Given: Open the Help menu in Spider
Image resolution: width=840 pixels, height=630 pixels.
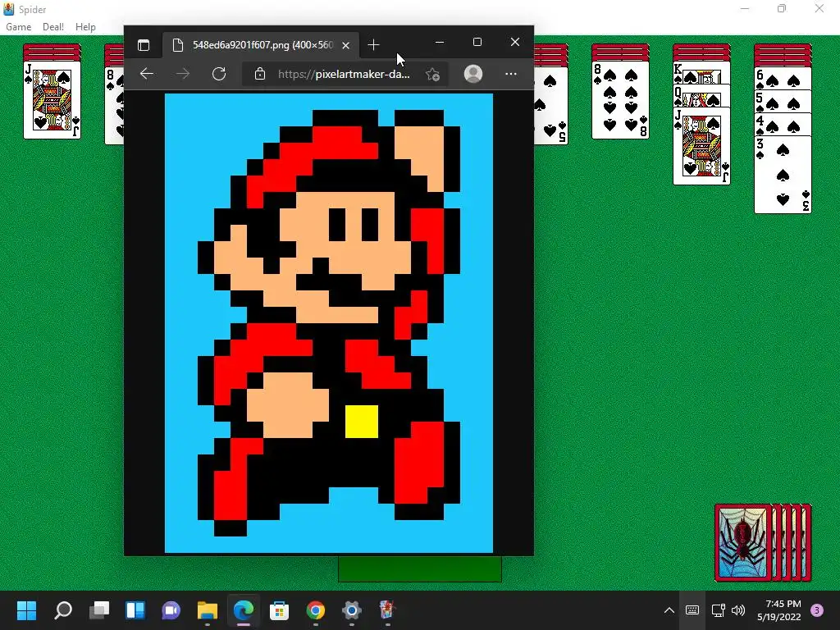Looking at the screenshot, I should click(85, 27).
